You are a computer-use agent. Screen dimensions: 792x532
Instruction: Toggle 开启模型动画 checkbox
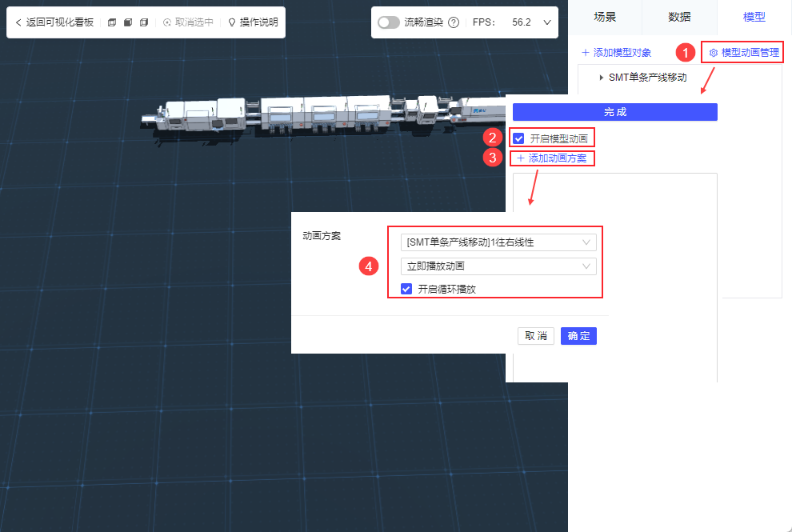click(518, 138)
